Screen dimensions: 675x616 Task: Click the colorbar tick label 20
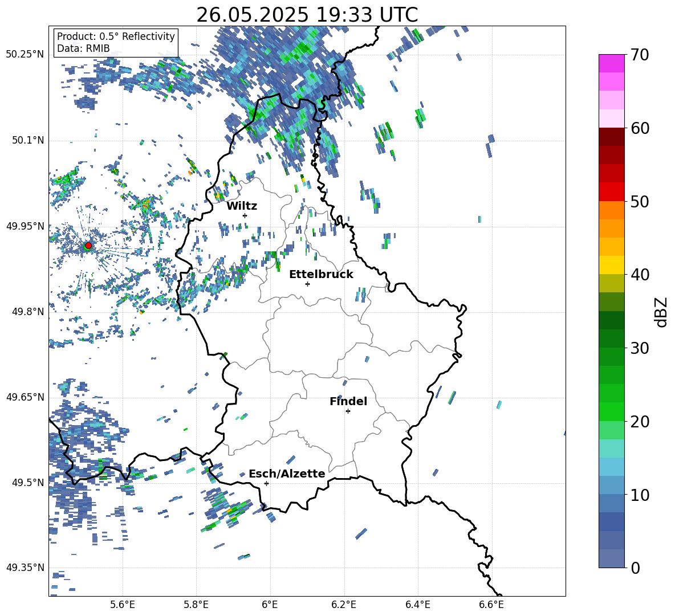click(x=640, y=422)
